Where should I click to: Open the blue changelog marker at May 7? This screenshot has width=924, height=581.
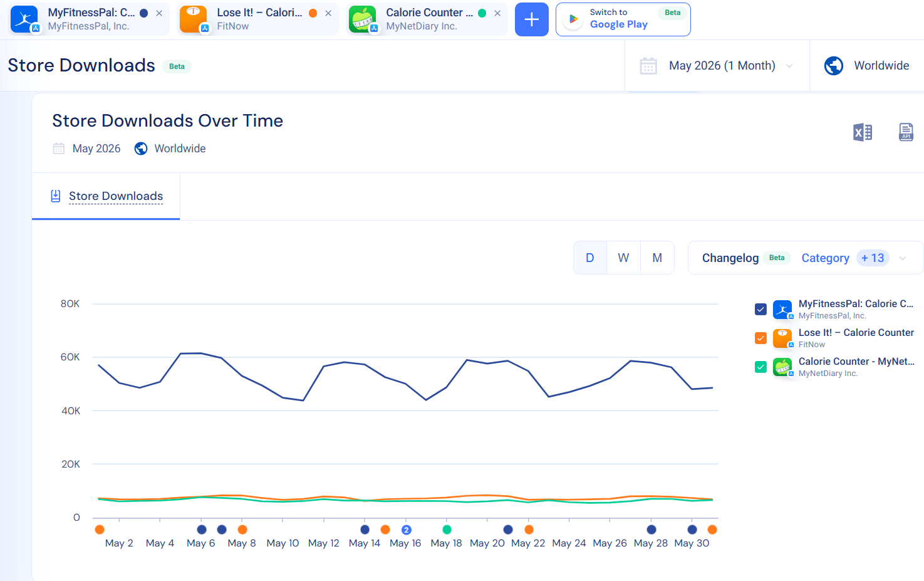[222, 530]
